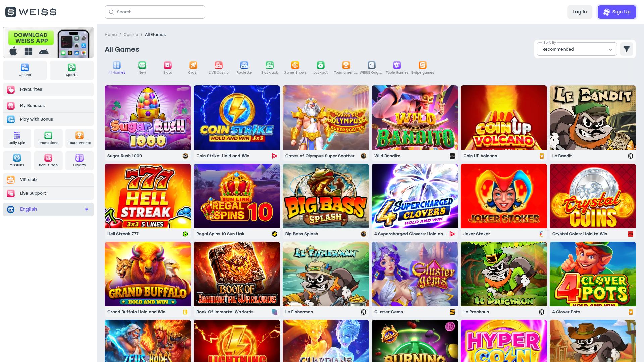
Task: Open Promotions tile
Action: click(x=48, y=138)
